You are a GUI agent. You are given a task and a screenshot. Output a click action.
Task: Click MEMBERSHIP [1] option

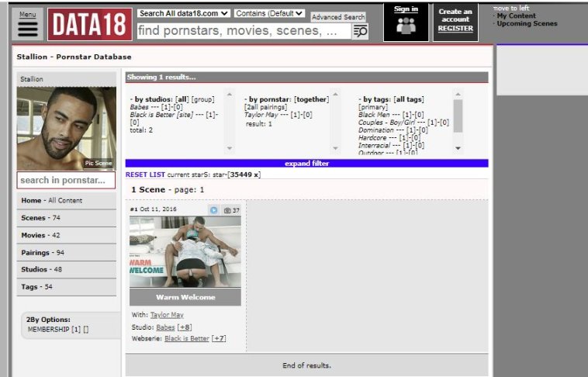point(54,330)
